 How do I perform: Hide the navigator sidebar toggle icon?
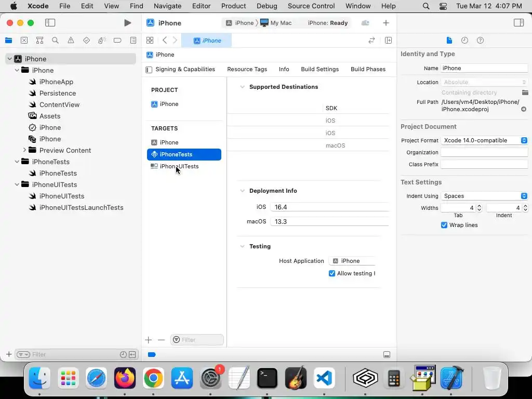50,23
